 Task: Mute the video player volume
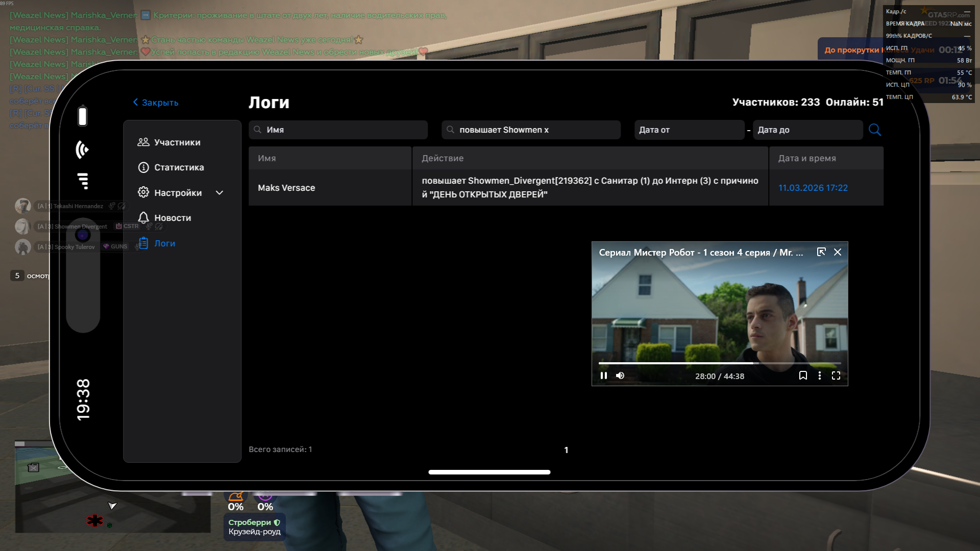[620, 376]
